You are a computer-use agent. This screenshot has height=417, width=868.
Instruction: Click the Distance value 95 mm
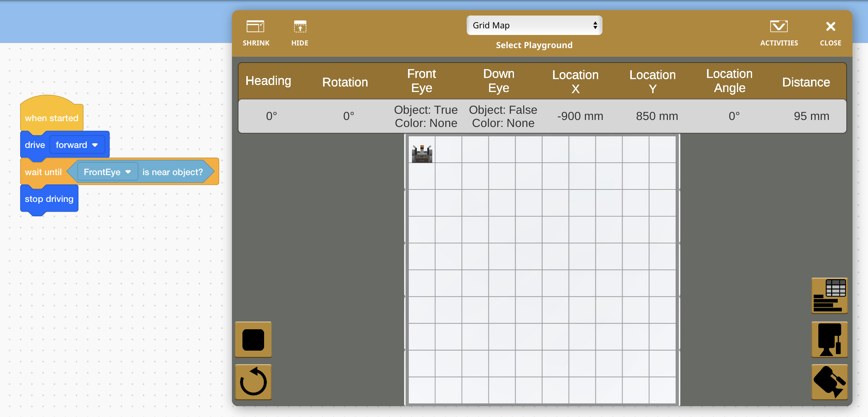pos(811,116)
